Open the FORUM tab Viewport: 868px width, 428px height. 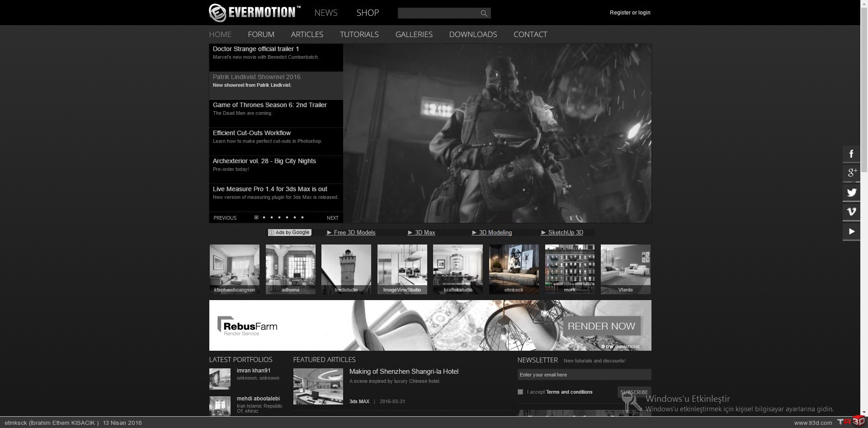(261, 34)
